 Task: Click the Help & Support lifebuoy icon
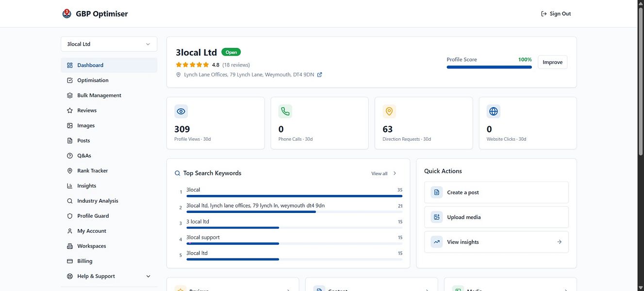click(70, 276)
